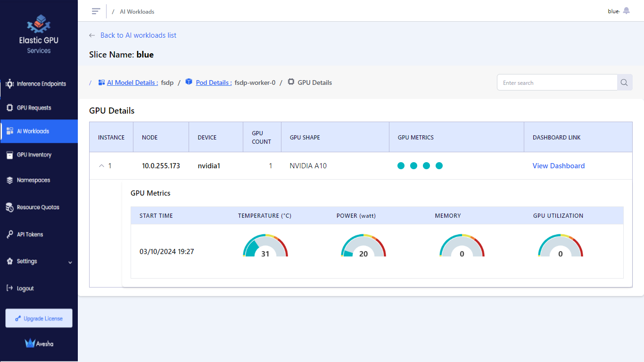Click the Power gauge showing 20
The height and width of the screenshot is (362, 644).
pos(363,246)
